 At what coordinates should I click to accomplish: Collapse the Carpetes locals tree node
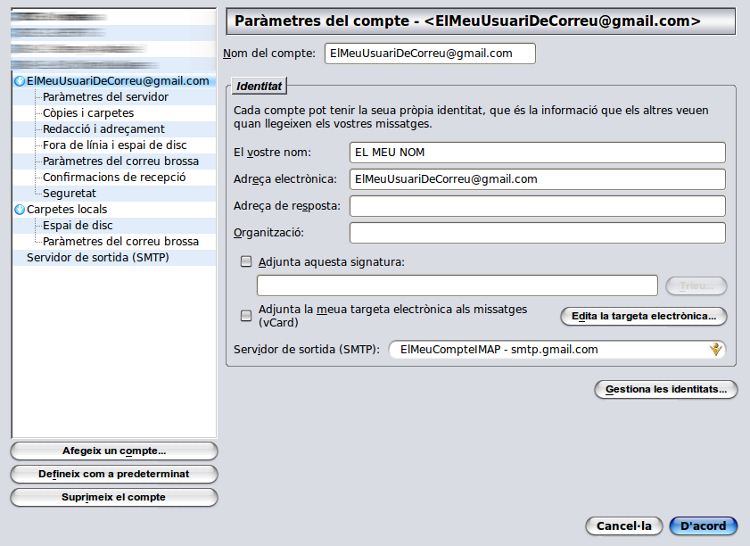19,210
